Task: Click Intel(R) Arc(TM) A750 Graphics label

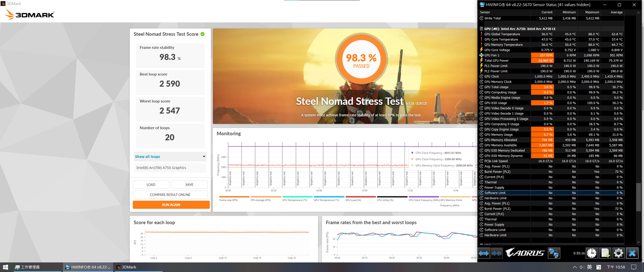Action: (161, 168)
